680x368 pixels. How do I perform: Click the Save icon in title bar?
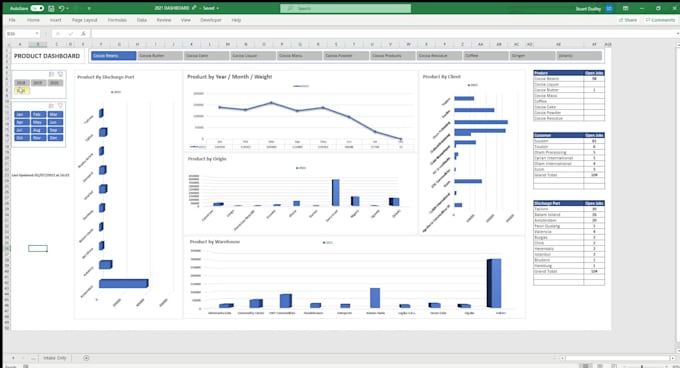point(51,8)
